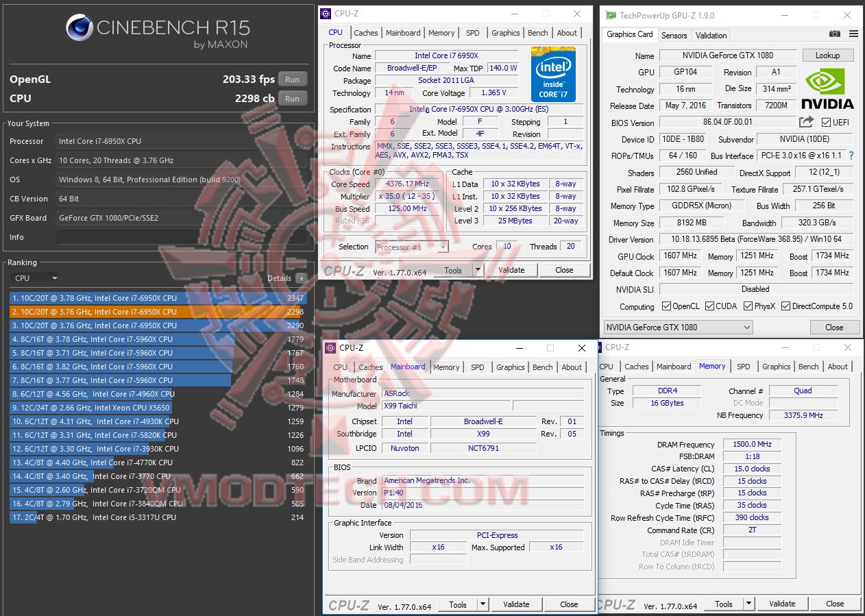Select the Intel Xeon CPU X5650 ranking row
The width and height of the screenshot is (865, 616).
pyautogui.click(x=158, y=408)
